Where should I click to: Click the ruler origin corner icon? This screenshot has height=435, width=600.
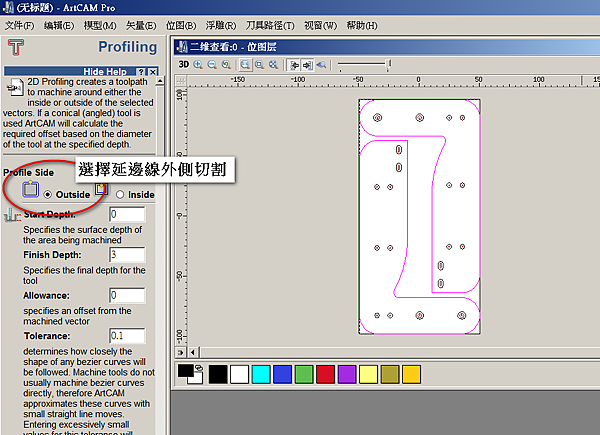coord(181,81)
